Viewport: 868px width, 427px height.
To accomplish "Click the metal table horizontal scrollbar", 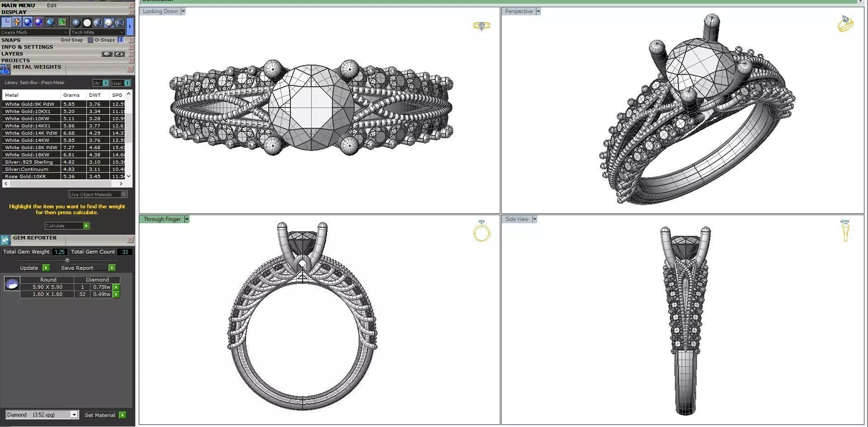I will coord(61,184).
